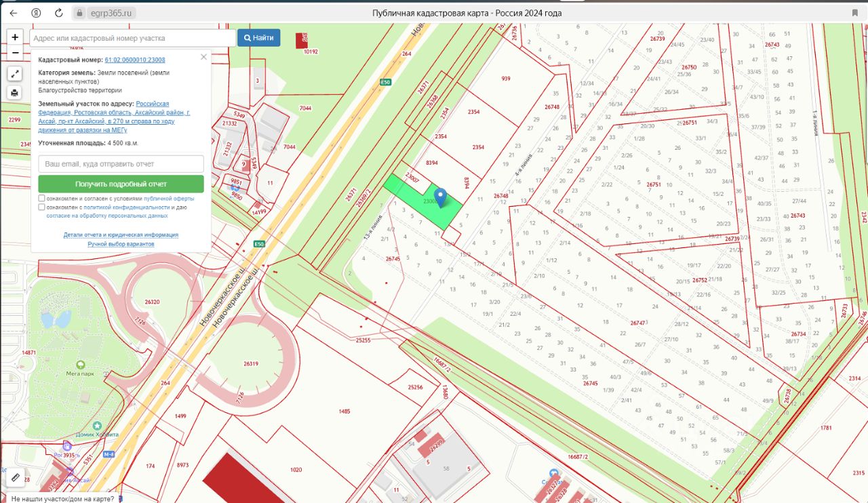Reload the cadastral map page
The height and width of the screenshot is (503, 868).
click(59, 13)
